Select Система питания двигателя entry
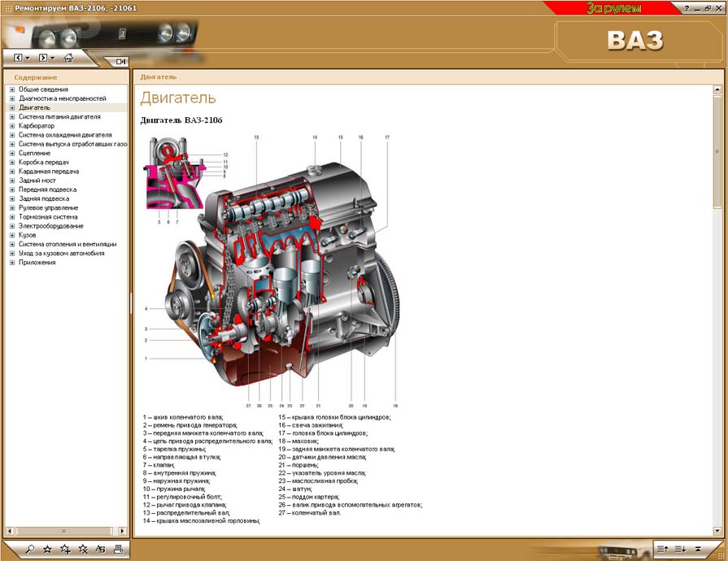 point(59,117)
